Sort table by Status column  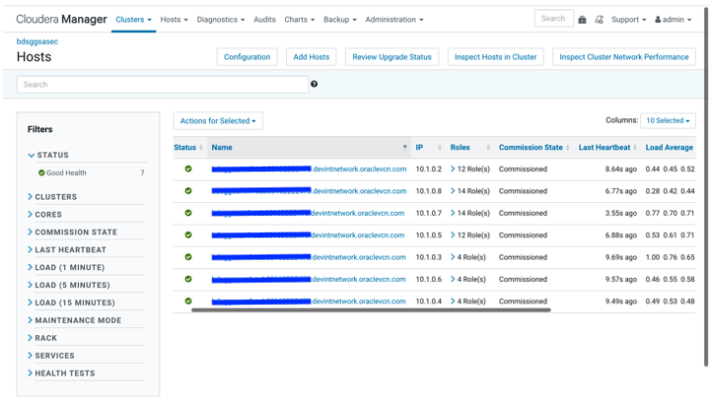(x=188, y=147)
